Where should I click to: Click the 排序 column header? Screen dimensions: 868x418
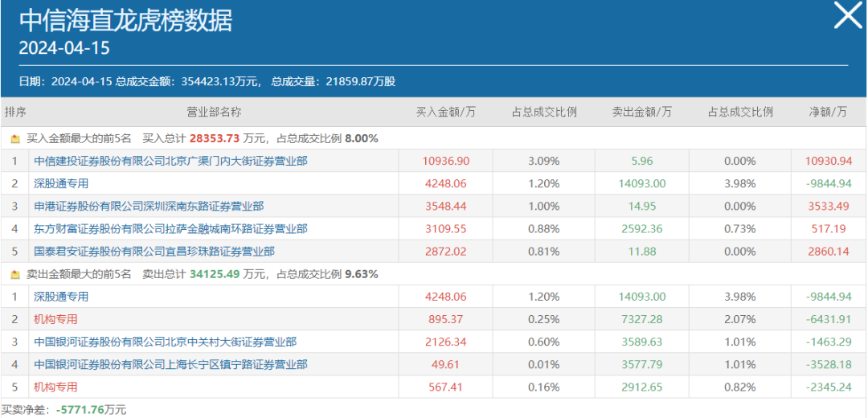(x=15, y=112)
